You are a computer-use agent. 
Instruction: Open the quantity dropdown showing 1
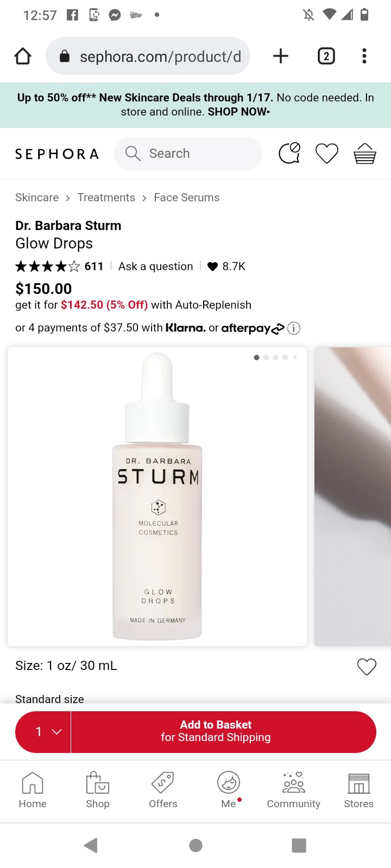click(43, 732)
